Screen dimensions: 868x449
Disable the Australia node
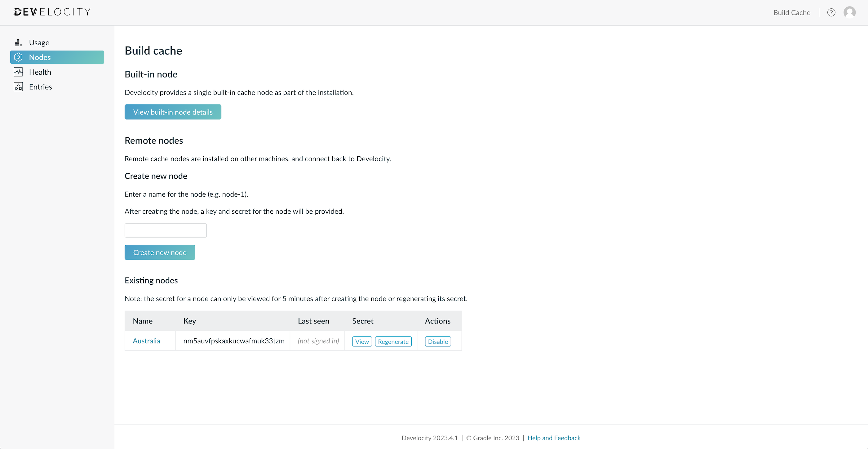click(x=438, y=341)
